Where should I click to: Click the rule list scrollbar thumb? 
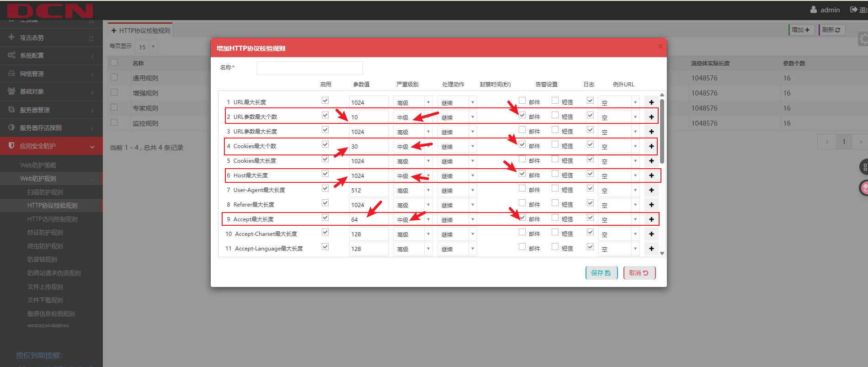[x=662, y=131]
